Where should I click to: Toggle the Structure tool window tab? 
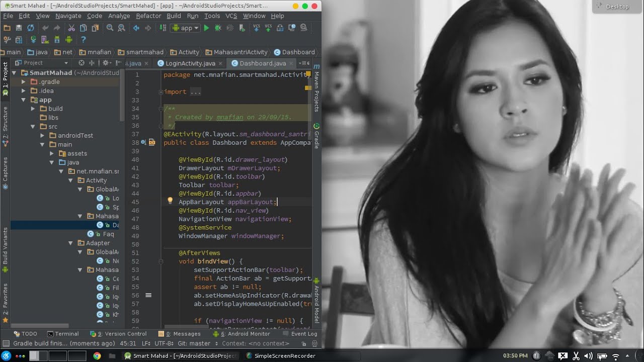(5, 126)
